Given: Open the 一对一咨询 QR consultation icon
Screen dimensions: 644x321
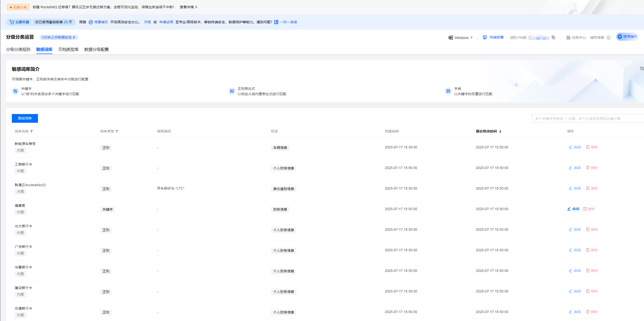Looking at the screenshot, I should (276, 22).
